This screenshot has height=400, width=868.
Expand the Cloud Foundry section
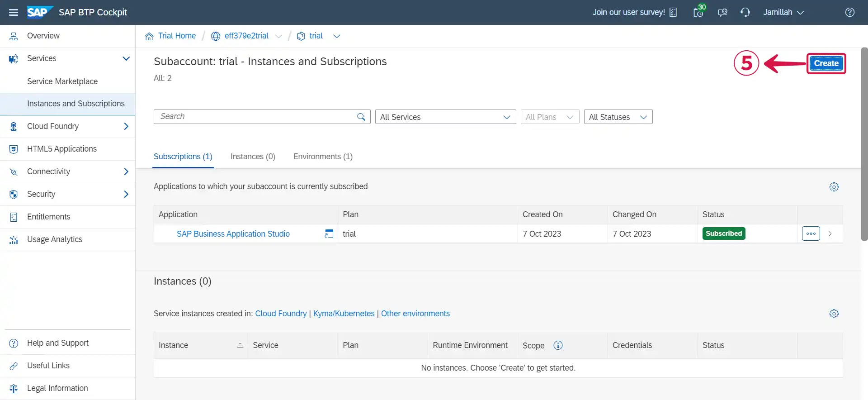click(126, 126)
